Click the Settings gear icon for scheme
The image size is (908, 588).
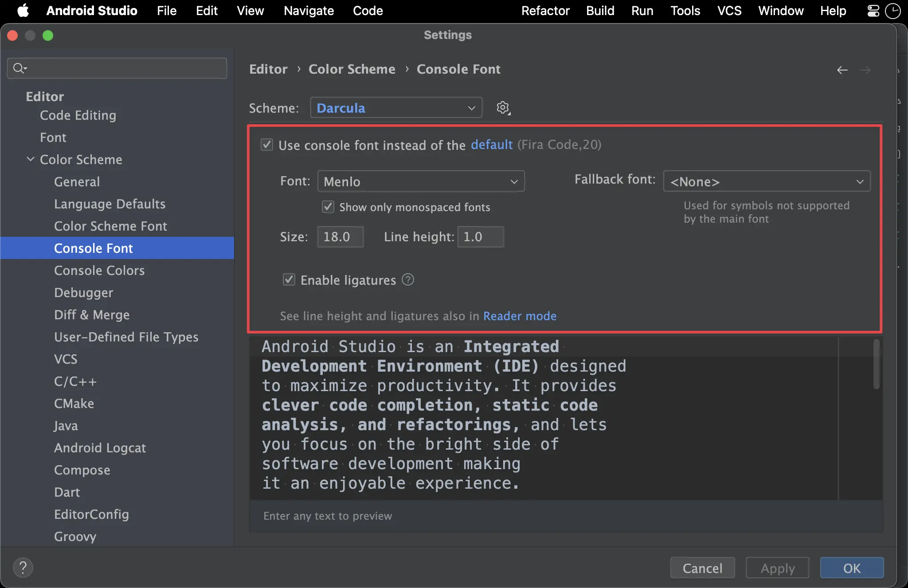click(504, 108)
